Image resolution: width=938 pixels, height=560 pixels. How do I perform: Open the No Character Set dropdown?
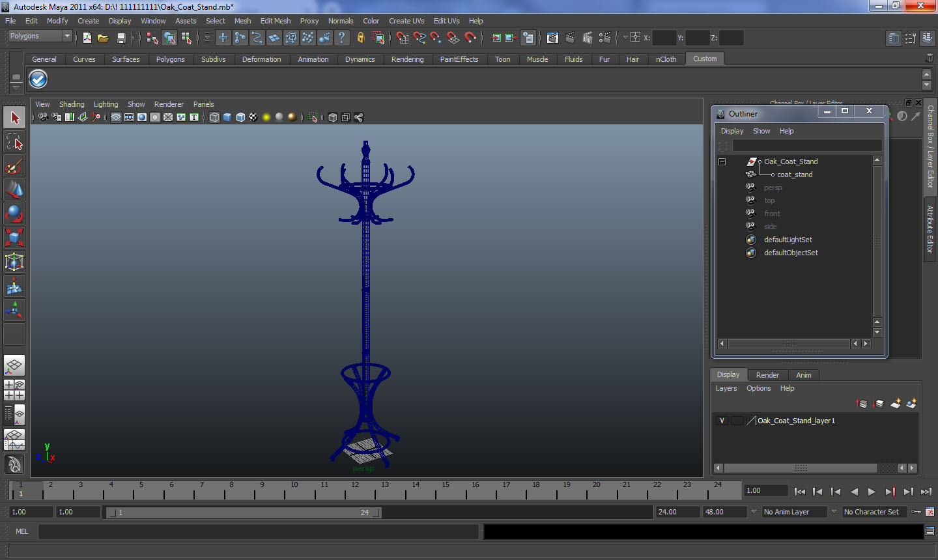pos(876,512)
